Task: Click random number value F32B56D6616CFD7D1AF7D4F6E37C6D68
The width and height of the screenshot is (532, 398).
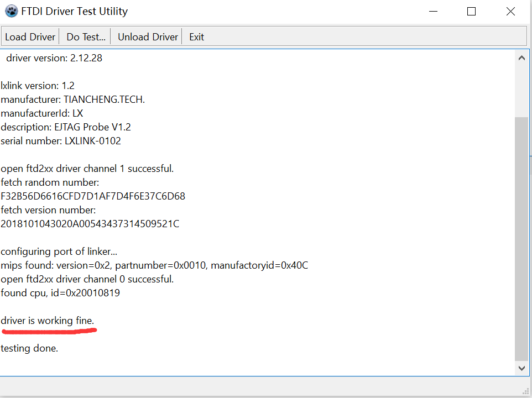Action: pos(93,196)
